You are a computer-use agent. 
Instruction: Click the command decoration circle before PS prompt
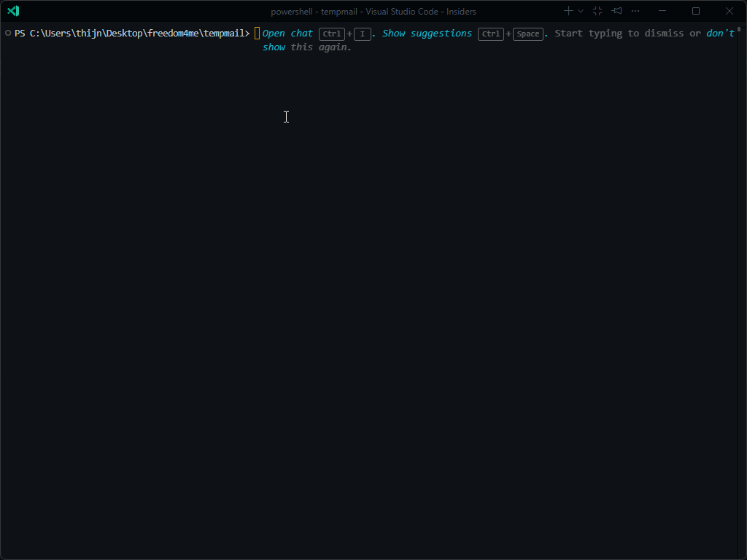pos(7,34)
